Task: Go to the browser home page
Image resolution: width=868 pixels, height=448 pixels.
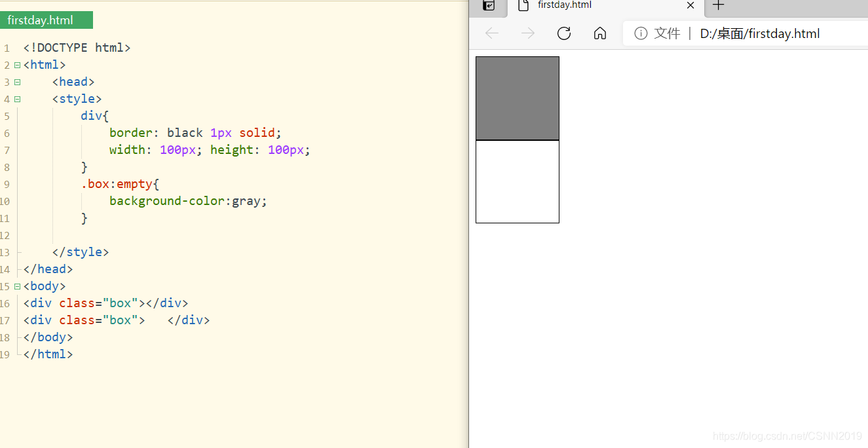Action: (600, 33)
